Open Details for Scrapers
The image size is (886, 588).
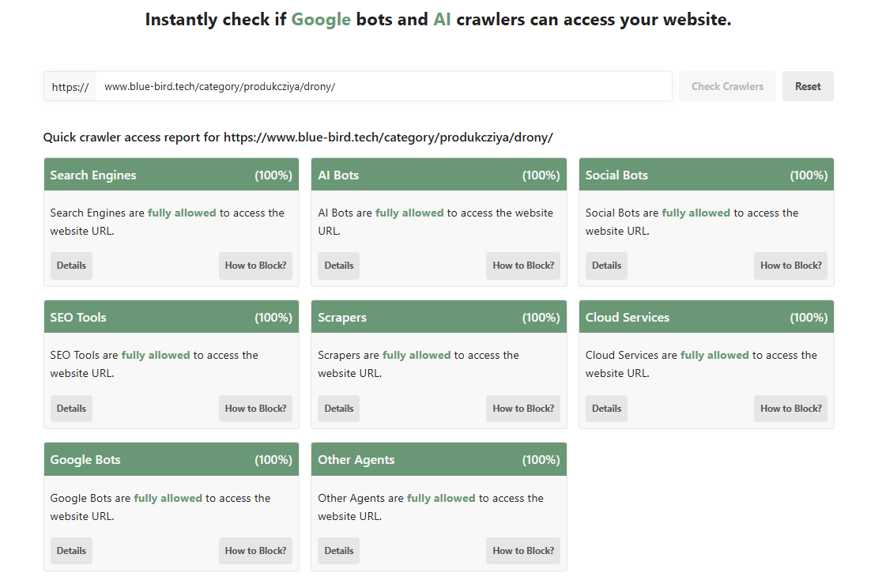[x=339, y=409]
